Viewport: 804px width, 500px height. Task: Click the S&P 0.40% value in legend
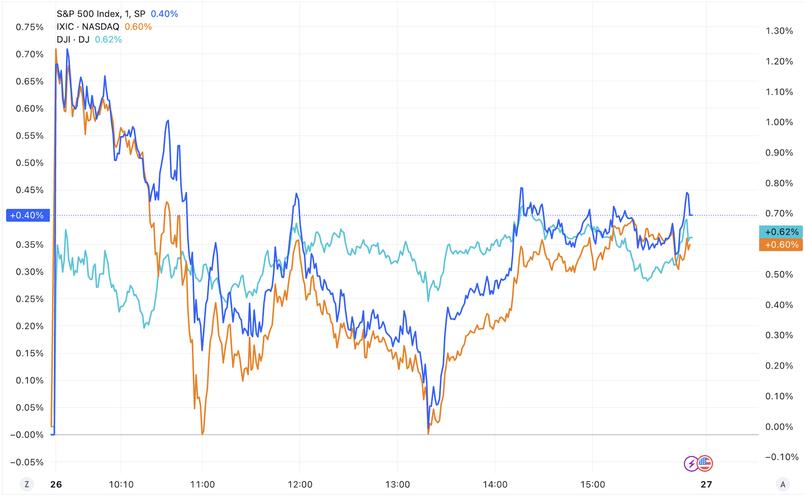[x=164, y=14]
